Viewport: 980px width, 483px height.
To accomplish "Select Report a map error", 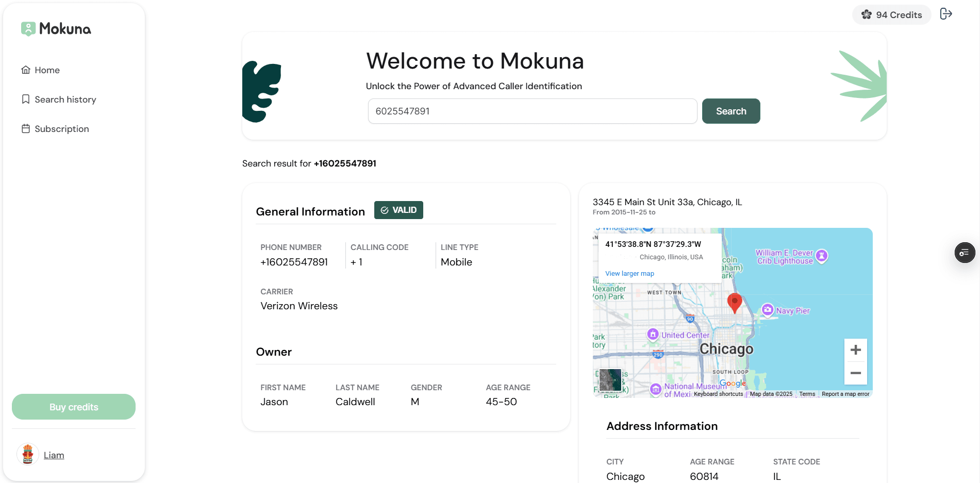I will click(845, 394).
